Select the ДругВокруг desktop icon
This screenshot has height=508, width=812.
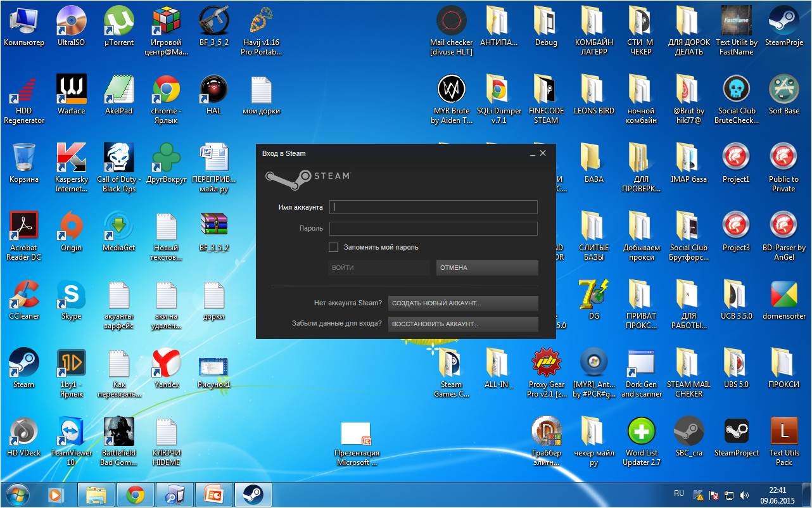tap(166, 163)
